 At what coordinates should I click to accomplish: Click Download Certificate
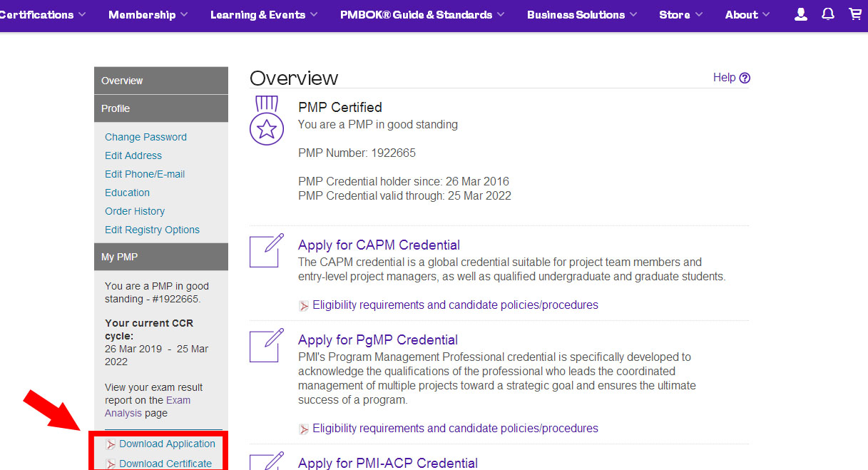(x=165, y=464)
